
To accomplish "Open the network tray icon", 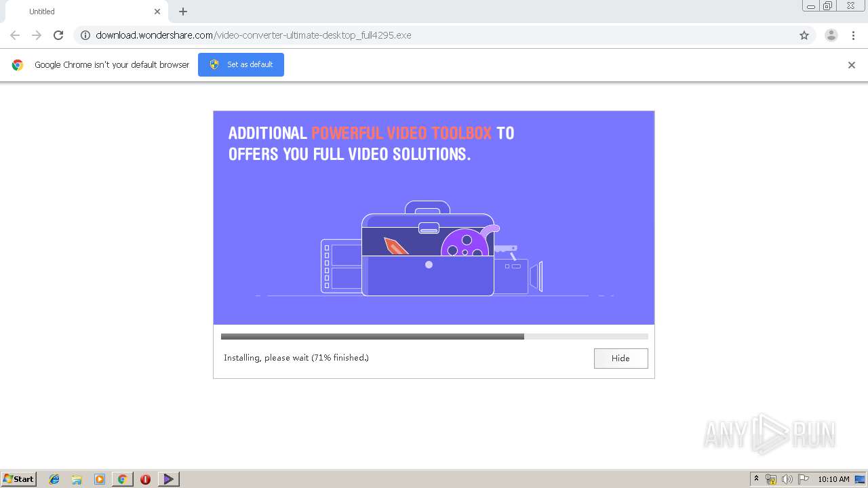I will click(771, 479).
